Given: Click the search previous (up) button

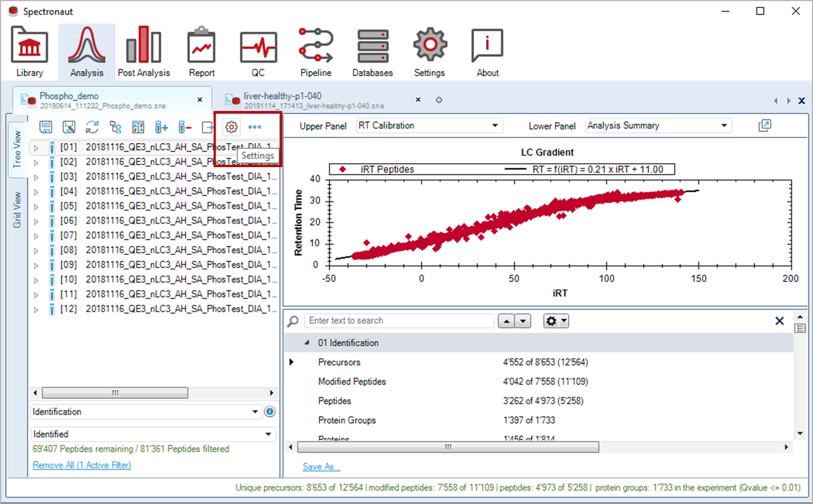Looking at the screenshot, I should pos(507,321).
